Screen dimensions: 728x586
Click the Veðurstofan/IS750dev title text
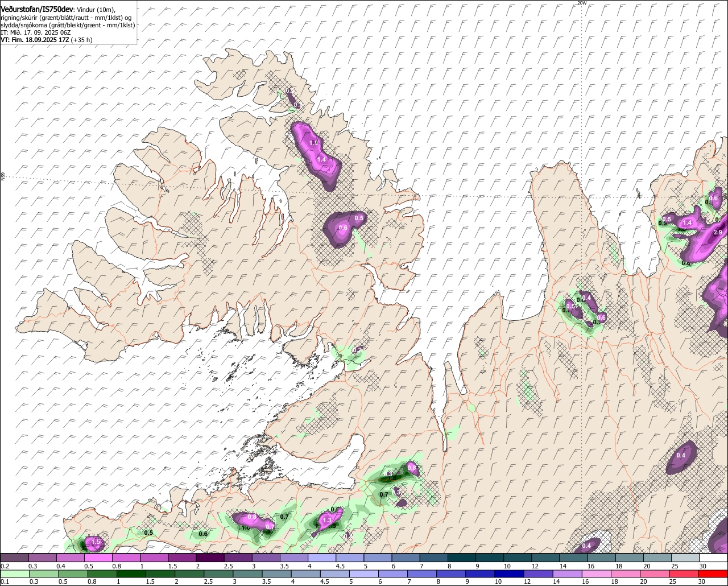(x=37, y=9)
